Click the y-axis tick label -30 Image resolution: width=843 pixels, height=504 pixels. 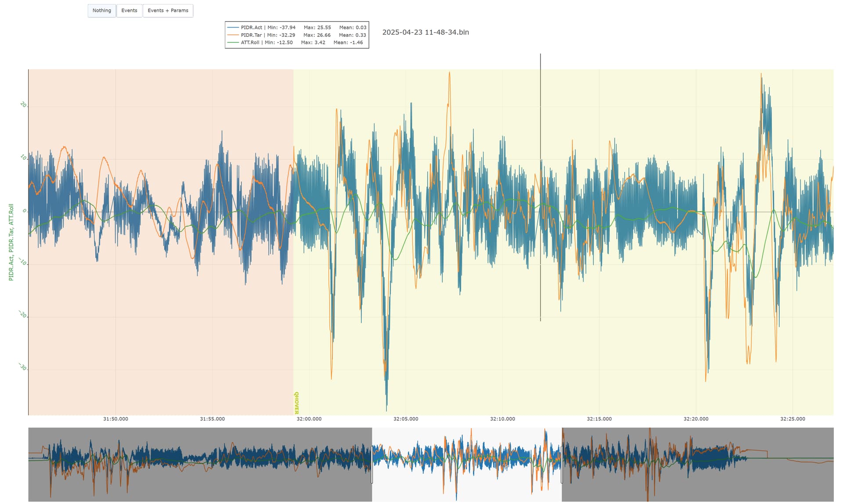coord(22,367)
